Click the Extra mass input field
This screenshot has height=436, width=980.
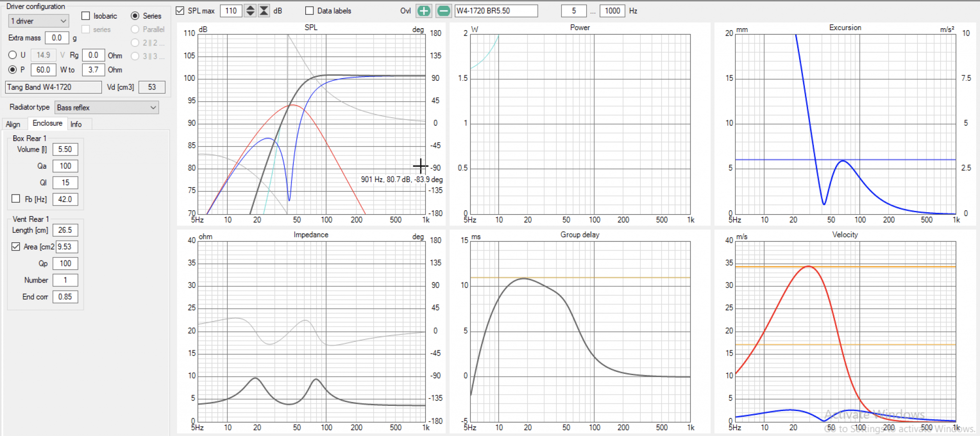point(57,38)
